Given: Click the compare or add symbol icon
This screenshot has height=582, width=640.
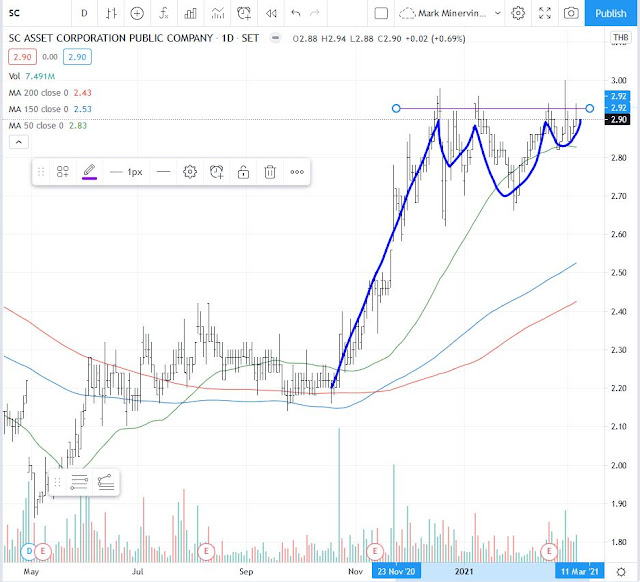Looking at the screenshot, I should 137,13.
